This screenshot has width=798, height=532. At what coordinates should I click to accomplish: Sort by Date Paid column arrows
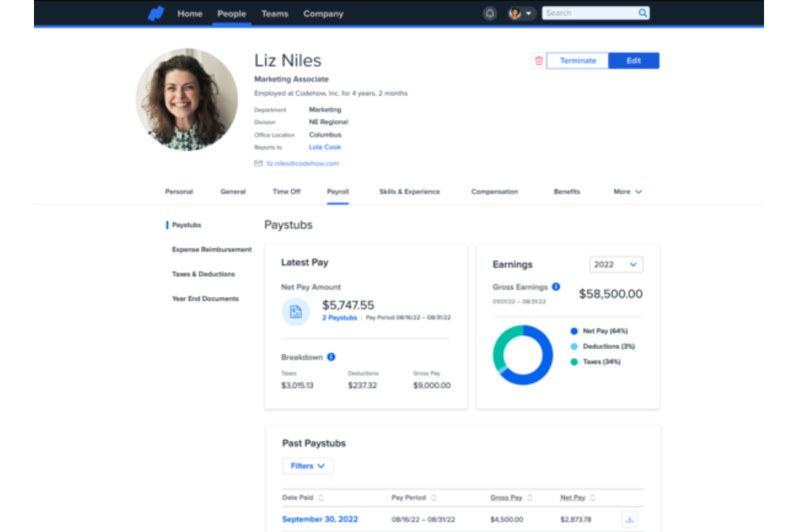pyautogui.click(x=321, y=498)
